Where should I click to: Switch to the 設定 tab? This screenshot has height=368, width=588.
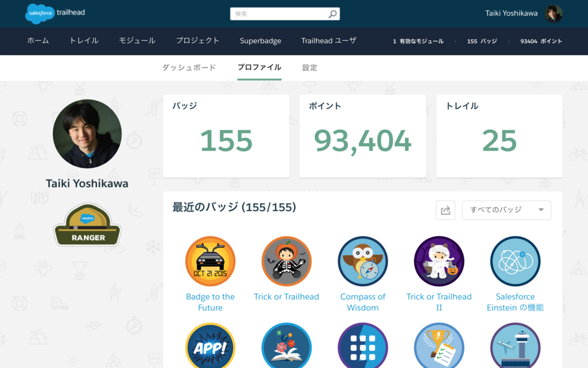pos(310,68)
